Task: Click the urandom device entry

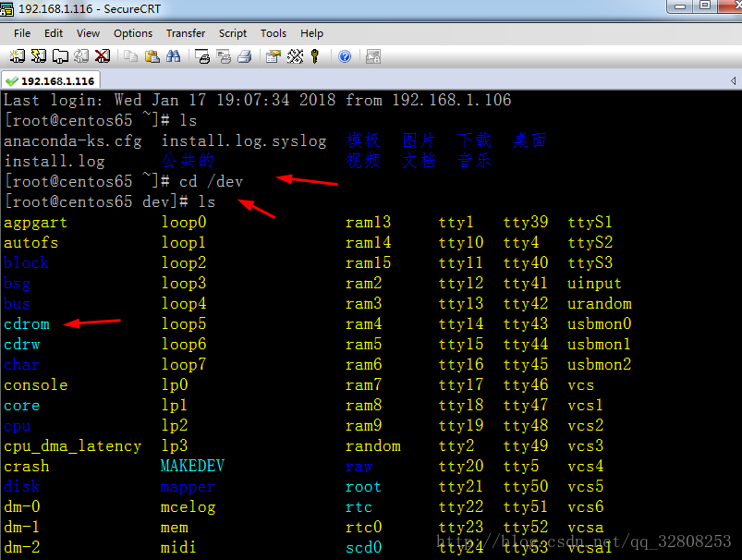Action: point(600,304)
